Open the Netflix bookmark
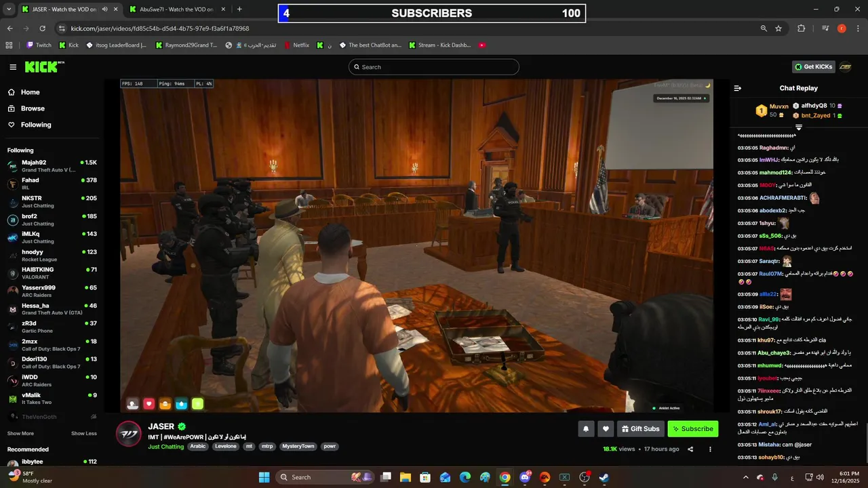Screen dimensions: 868x488 coord(296,45)
